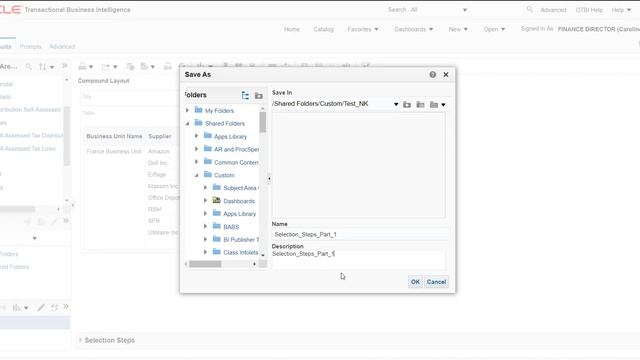
Task: Click export analysis toolbar icon
Action: [x=109, y=67]
